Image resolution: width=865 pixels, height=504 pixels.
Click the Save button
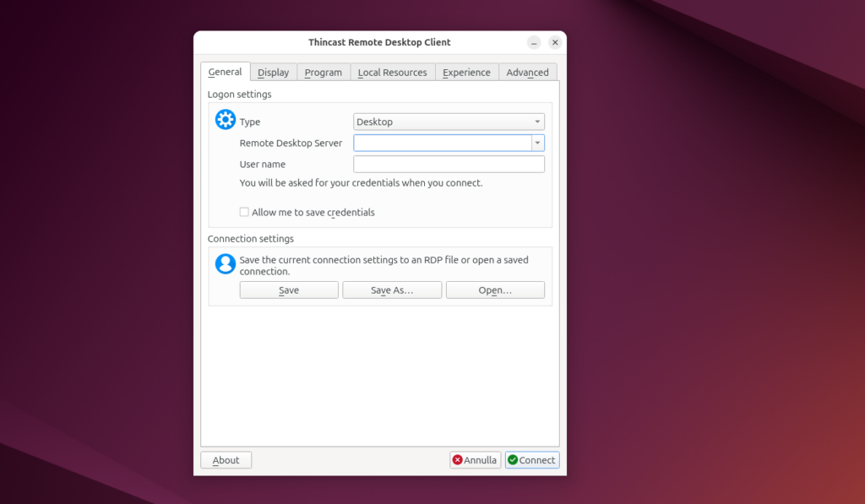click(288, 290)
